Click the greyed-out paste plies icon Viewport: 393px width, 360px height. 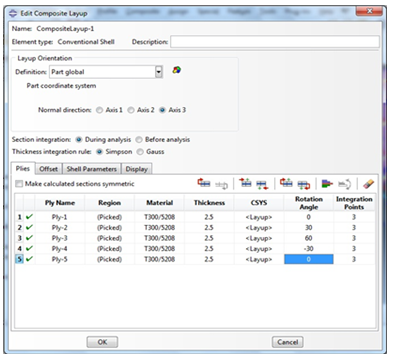tap(221, 185)
